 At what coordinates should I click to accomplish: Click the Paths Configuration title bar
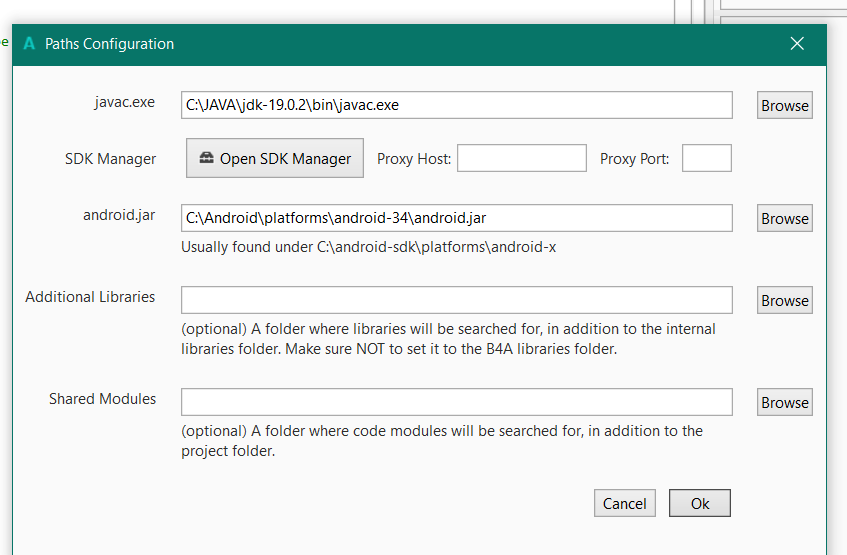tap(400, 43)
